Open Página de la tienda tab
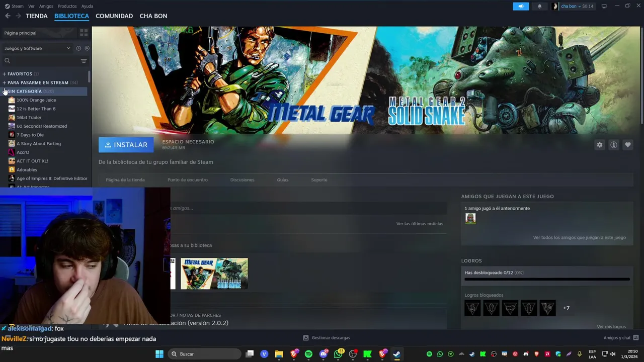This screenshot has height=362, width=644. pyautogui.click(x=125, y=179)
